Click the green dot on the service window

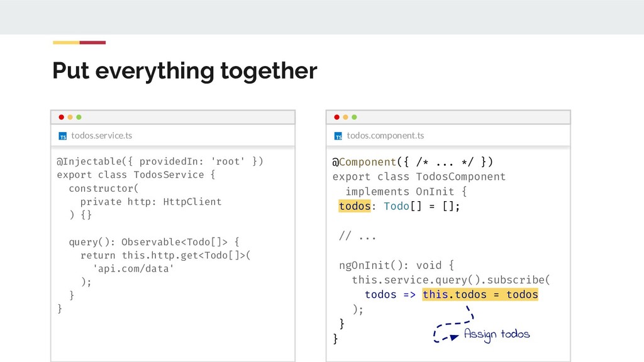pyautogui.click(x=79, y=117)
